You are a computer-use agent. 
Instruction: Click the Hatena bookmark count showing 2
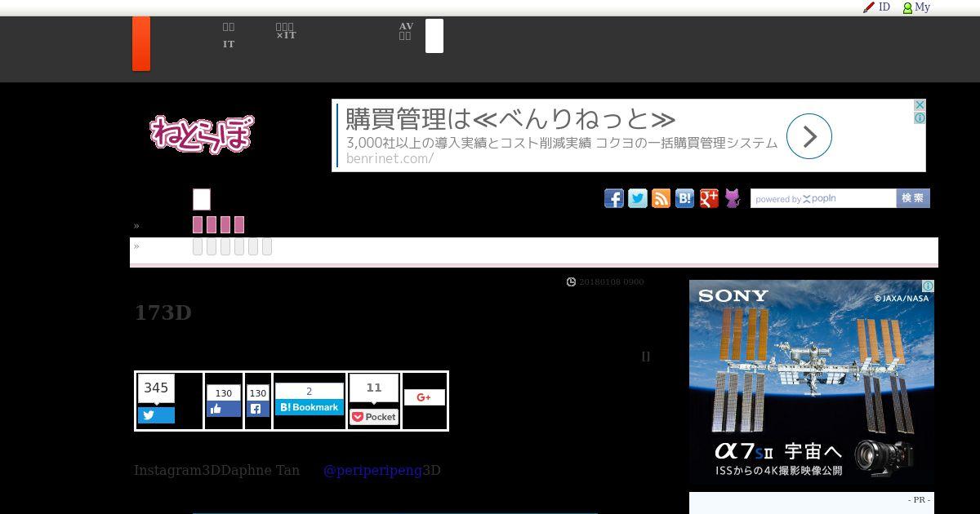310,392
